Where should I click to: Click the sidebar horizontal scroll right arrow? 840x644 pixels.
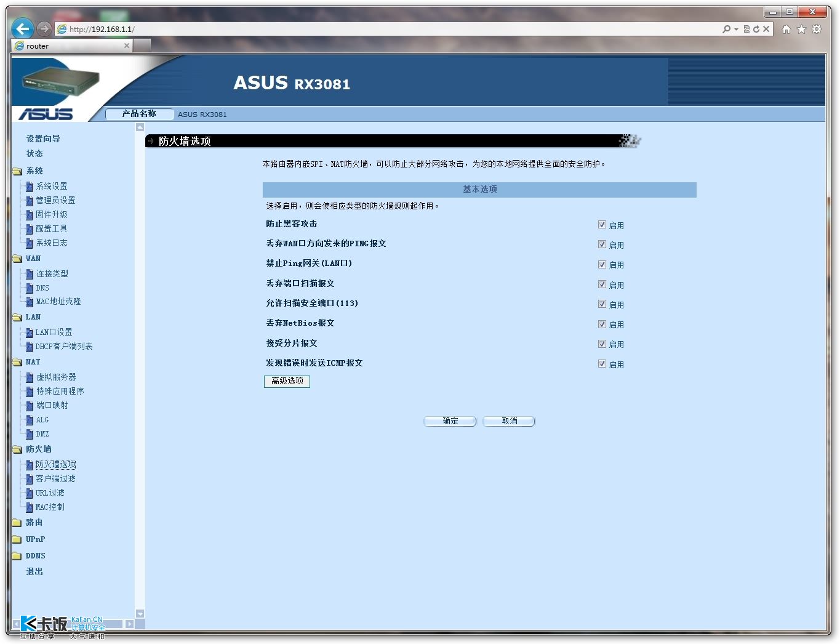click(x=129, y=624)
